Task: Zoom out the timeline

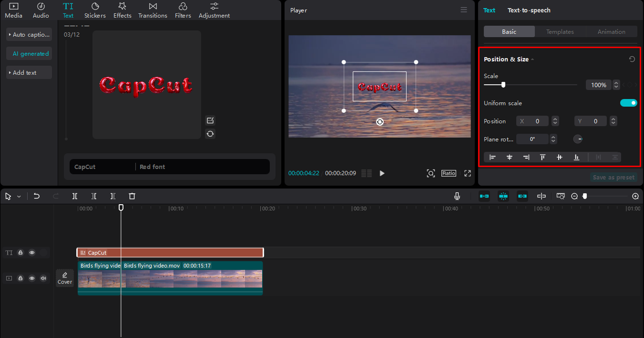Action: (x=574, y=196)
